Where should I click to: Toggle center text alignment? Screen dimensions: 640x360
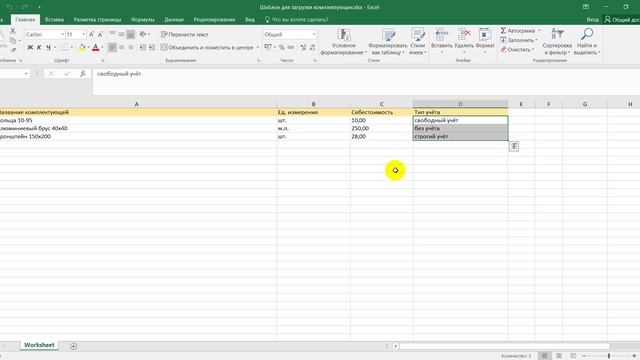coord(121,47)
